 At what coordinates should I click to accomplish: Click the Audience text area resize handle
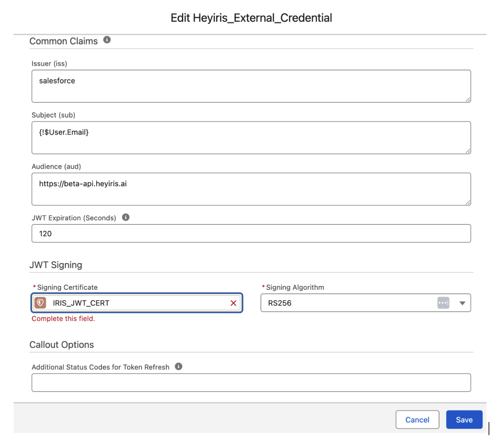(468, 202)
